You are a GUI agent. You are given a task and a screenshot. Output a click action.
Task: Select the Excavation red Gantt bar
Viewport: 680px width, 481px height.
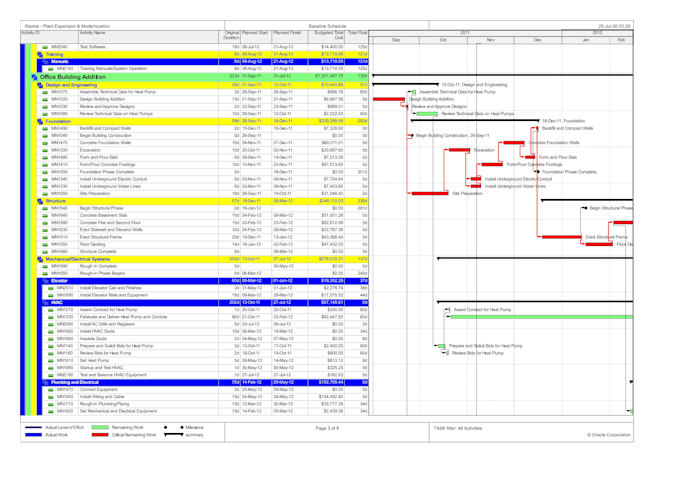pyautogui.click(x=459, y=150)
